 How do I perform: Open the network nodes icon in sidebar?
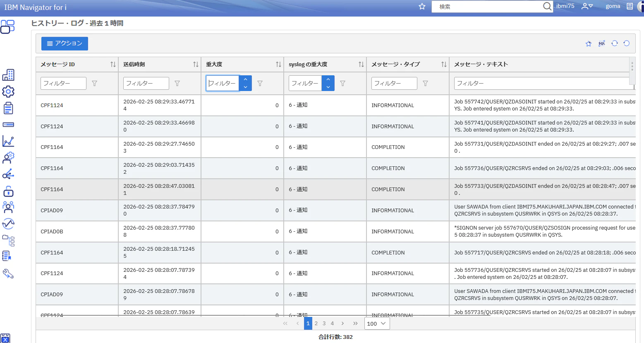click(8, 174)
